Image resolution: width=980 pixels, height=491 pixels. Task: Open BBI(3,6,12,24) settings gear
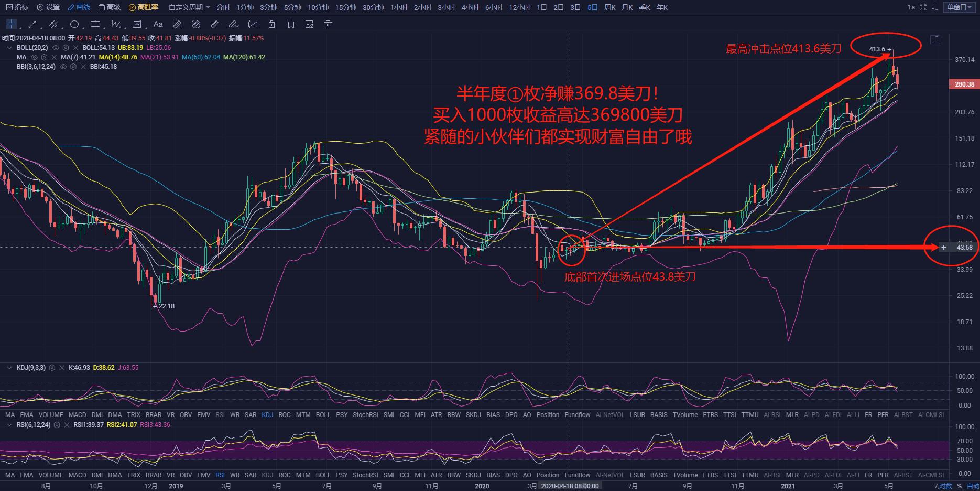pyautogui.click(x=73, y=67)
